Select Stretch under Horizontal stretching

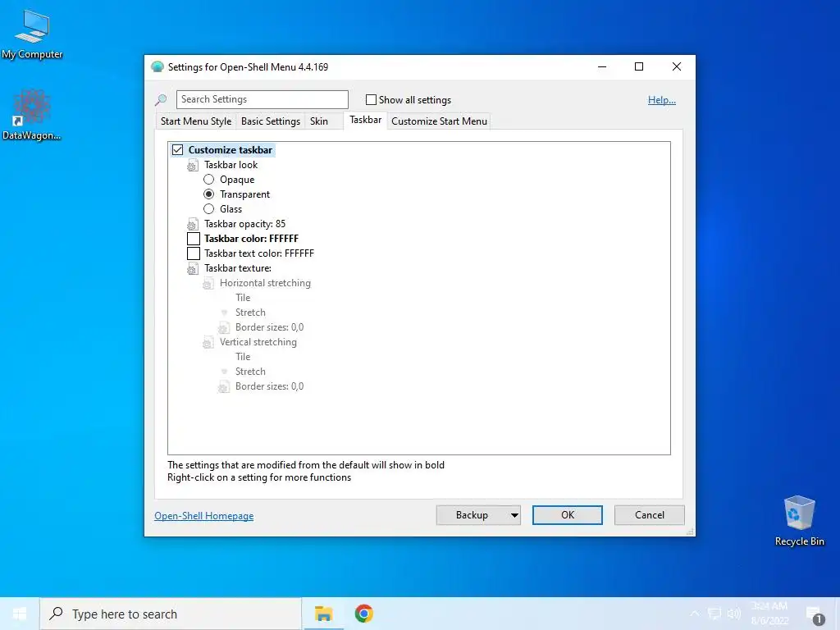point(250,313)
